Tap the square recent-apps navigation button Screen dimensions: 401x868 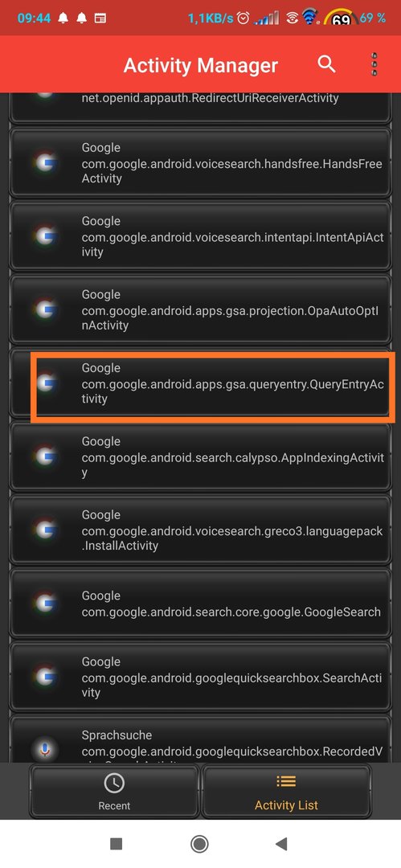[x=117, y=844]
